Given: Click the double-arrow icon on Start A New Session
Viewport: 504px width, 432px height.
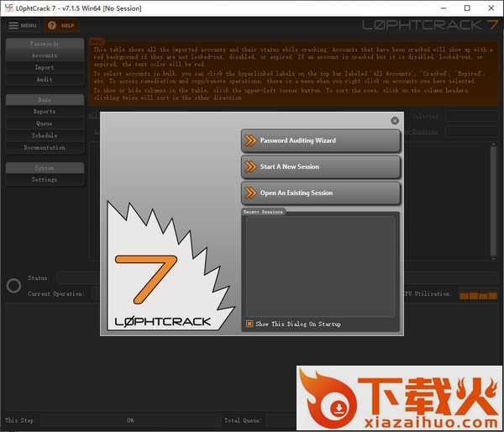Looking at the screenshot, I should [250, 166].
